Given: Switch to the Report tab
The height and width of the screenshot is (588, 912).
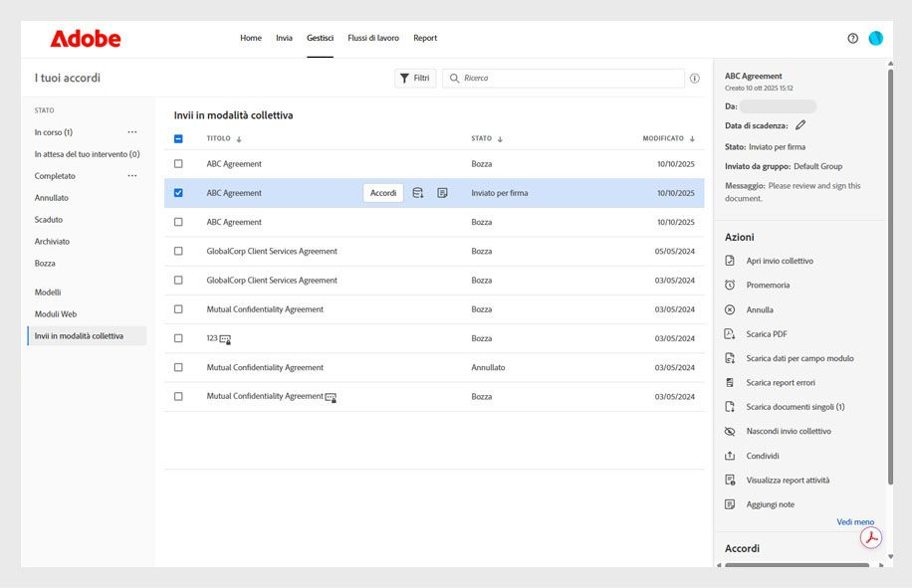Looking at the screenshot, I should (x=425, y=38).
